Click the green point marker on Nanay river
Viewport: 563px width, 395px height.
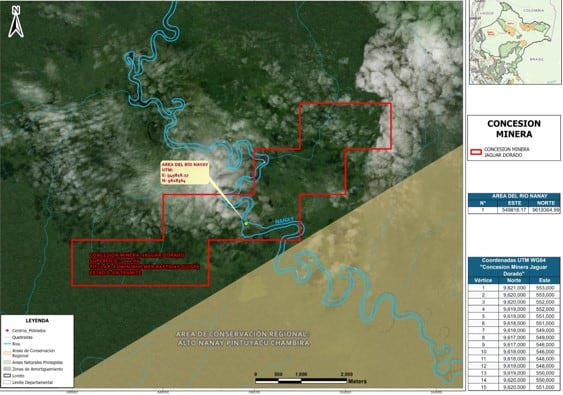[246, 223]
